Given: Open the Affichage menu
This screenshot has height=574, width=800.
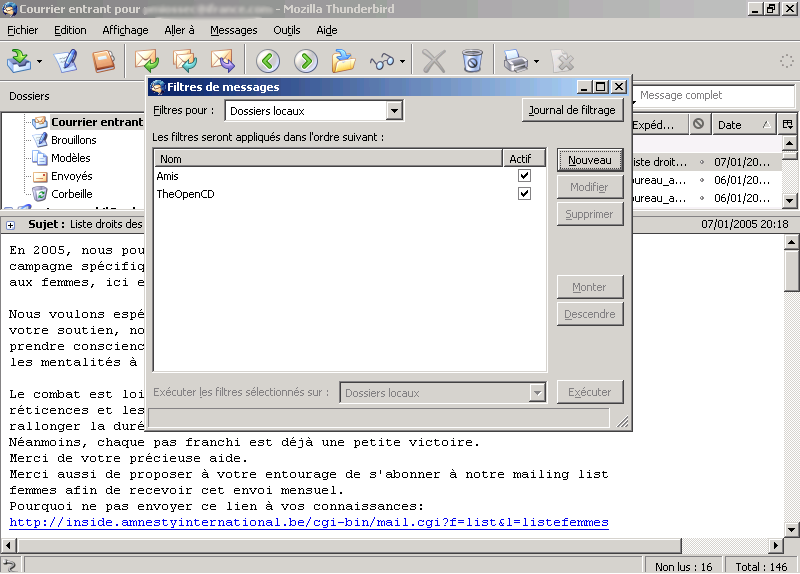Looking at the screenshot, I should (x=125, y=30).
